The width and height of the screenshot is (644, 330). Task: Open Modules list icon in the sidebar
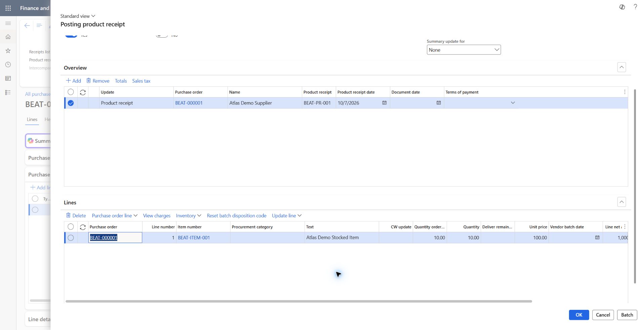pos(8,92)
